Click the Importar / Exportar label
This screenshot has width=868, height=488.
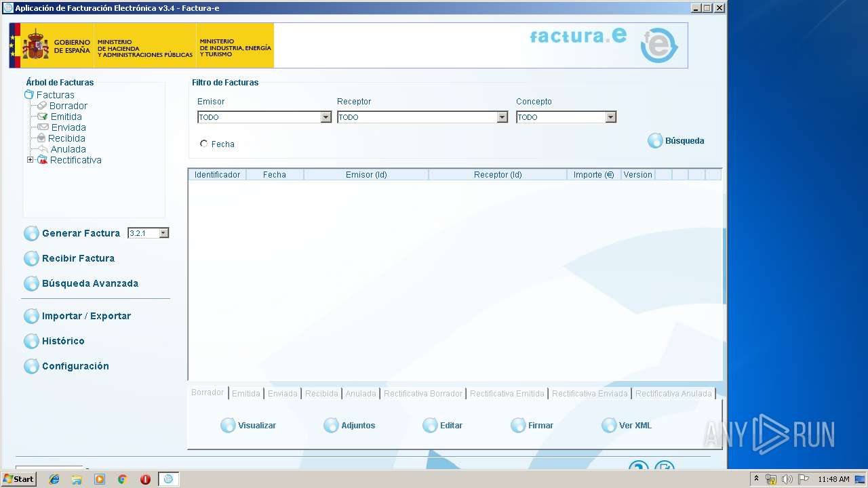click(x=86, y=316)
